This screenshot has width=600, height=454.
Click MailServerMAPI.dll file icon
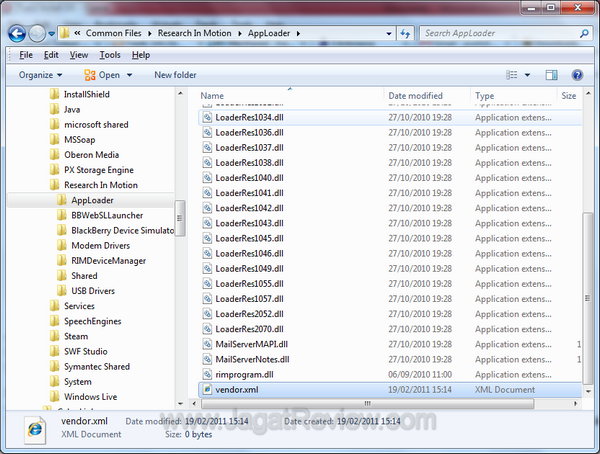207,344
